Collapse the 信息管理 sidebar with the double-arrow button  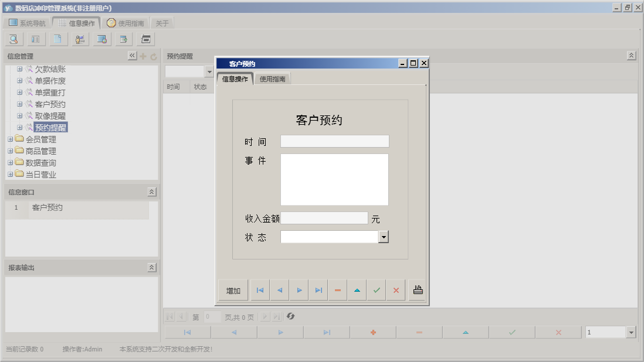pyautogui.click(x=133, y=56)
